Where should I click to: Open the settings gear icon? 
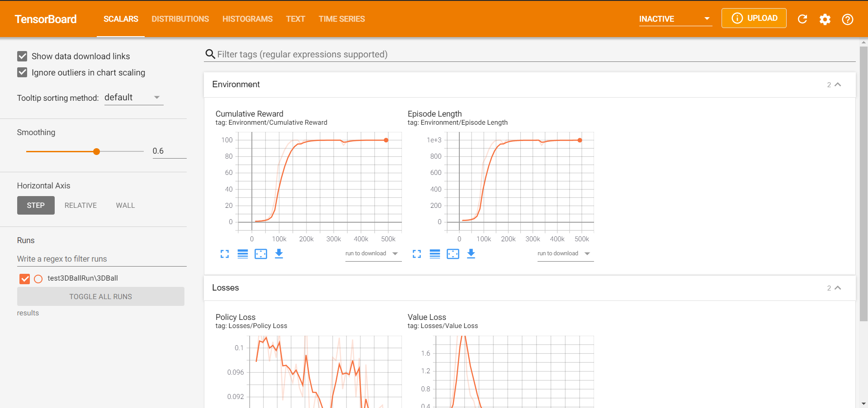click(x=825, y=19)
